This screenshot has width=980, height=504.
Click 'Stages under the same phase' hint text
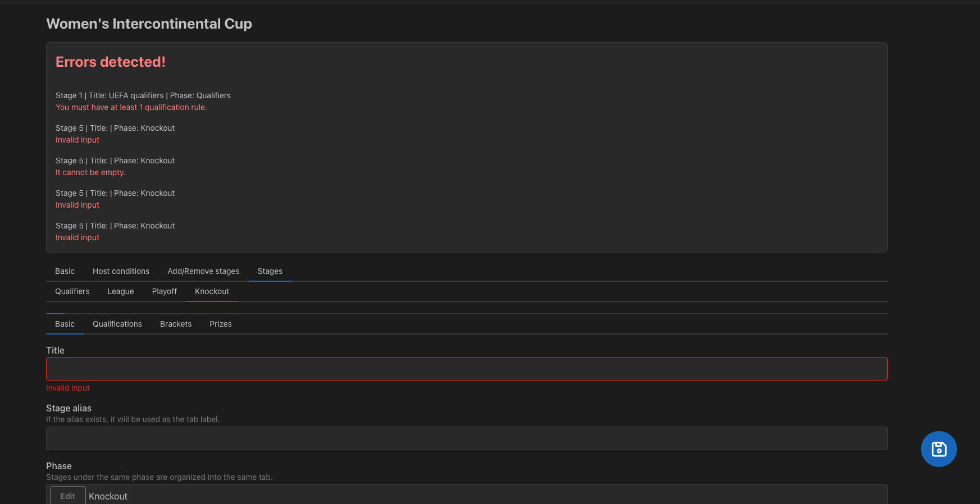coord(159,477)
